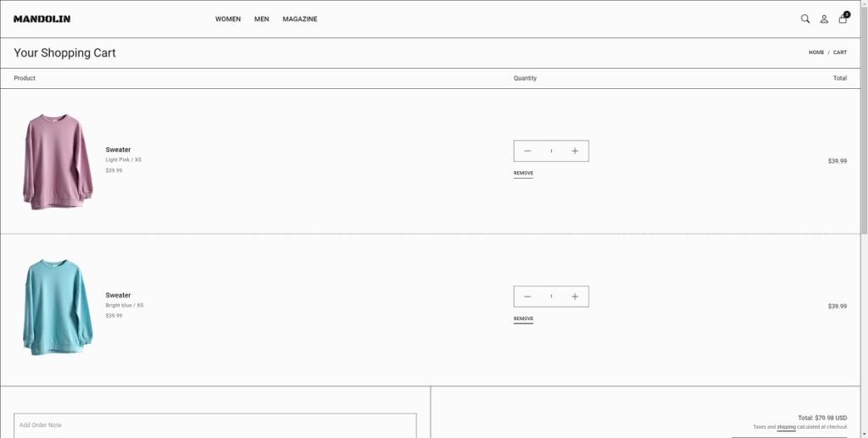Click the blue sweater product image
868x438 pixels.
[x=58, y=307]
